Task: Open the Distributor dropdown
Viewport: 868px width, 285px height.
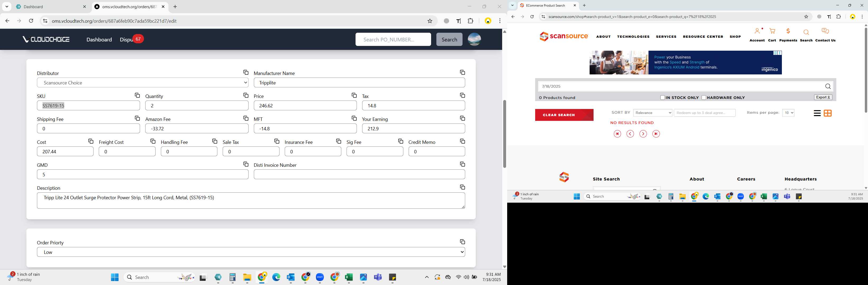Action: pyautogui.click(x=143, y=82)
